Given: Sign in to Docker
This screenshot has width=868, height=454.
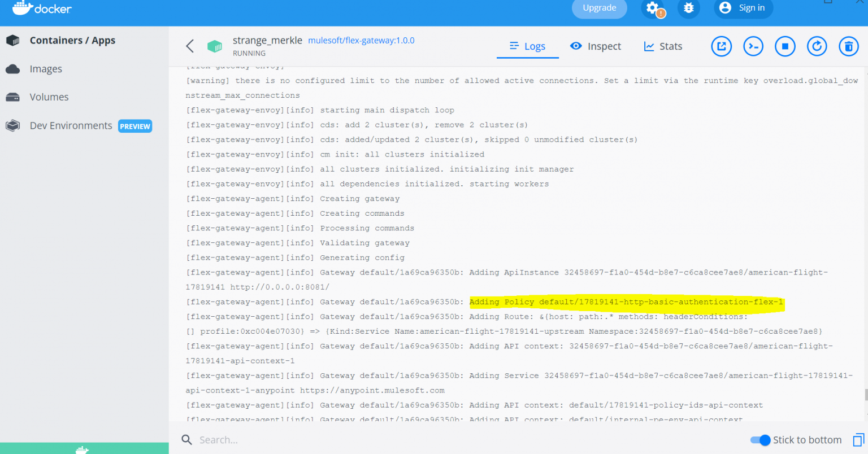Looking at the screenshot, I should pos(743,8).
